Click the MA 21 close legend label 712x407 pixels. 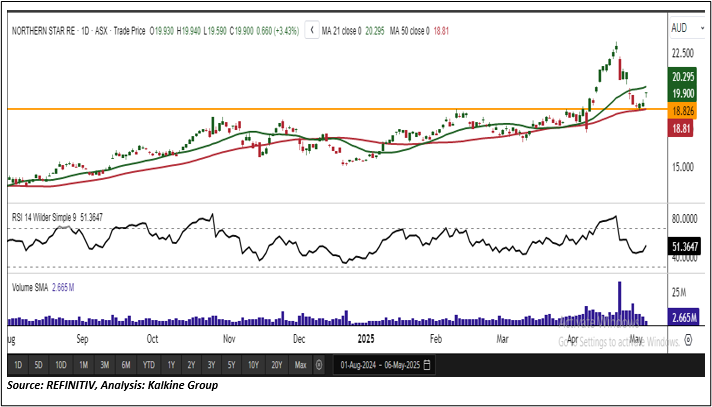click(x=341, y=31)
